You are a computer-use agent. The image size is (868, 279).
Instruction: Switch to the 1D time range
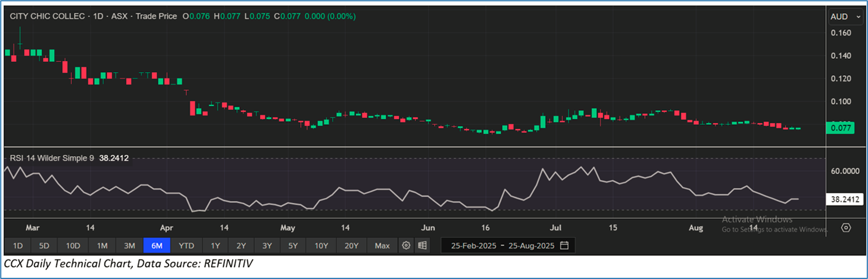pyautogui.click(x=18, y=245)
